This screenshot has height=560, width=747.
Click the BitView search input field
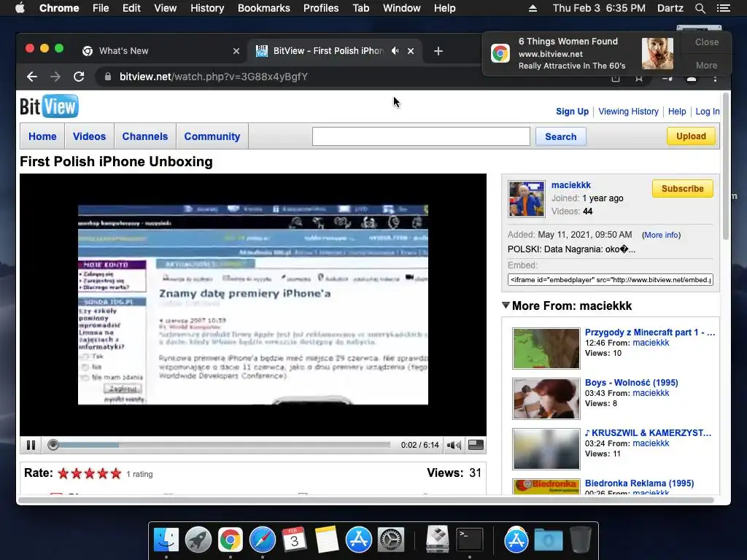pos(421,136)
